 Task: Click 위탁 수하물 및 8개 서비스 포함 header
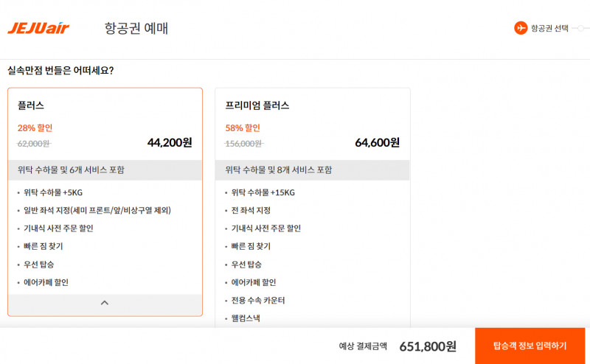(x=312, y=170)
